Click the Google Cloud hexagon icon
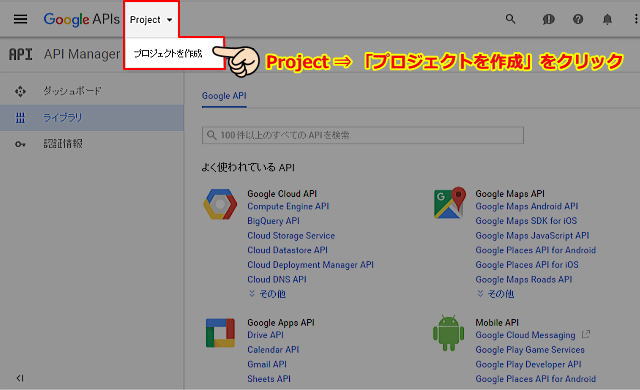 point(220,204)
